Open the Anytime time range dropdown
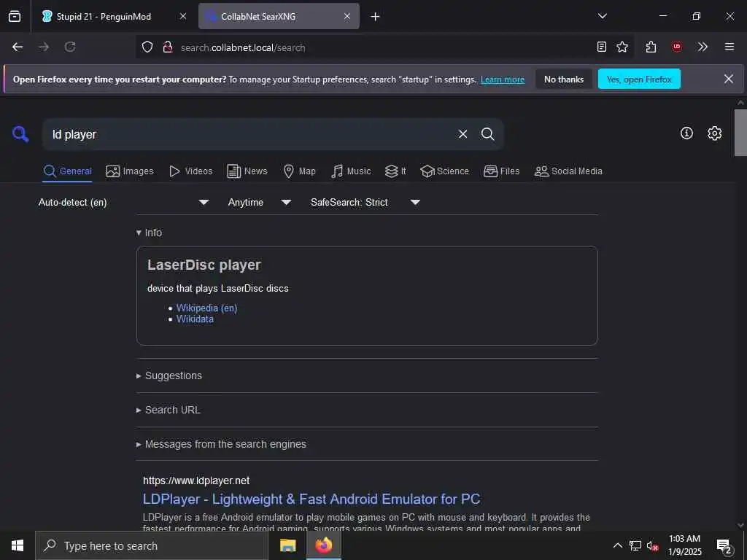747x560 pixels. 259,203
